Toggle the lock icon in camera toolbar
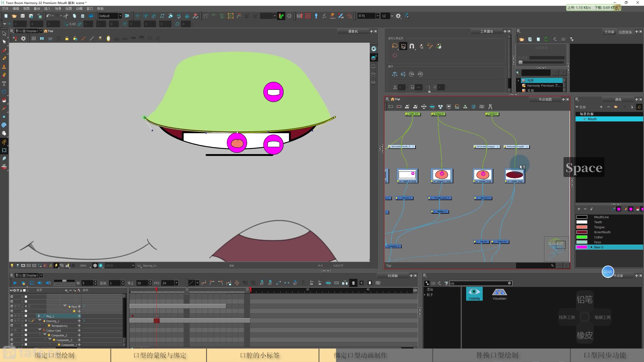 [67, 38]
